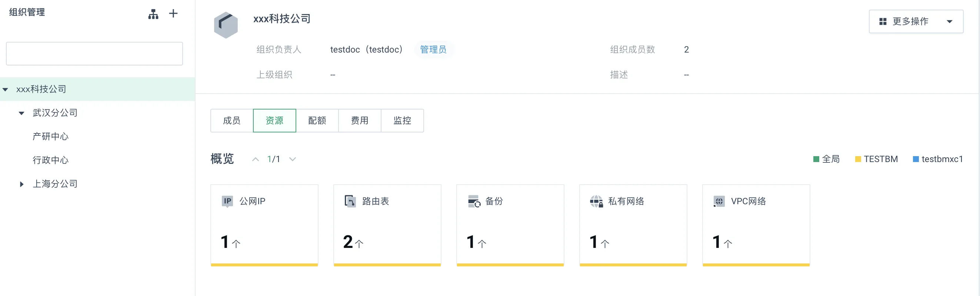Click the 备份 card icon
The image size is (980, 296).
(x=474, y=201)
